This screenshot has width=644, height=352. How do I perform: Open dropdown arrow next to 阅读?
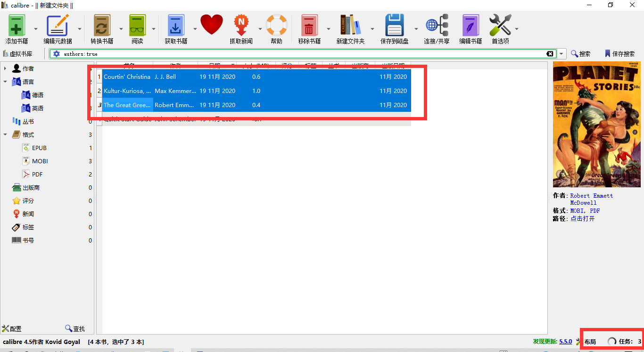[x=154, y=29]
